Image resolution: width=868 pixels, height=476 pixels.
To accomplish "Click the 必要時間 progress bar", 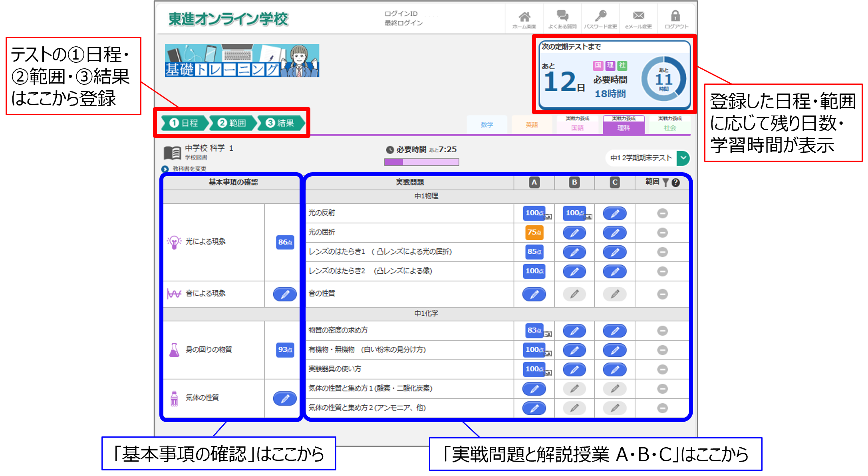I will tap(421, 162).
